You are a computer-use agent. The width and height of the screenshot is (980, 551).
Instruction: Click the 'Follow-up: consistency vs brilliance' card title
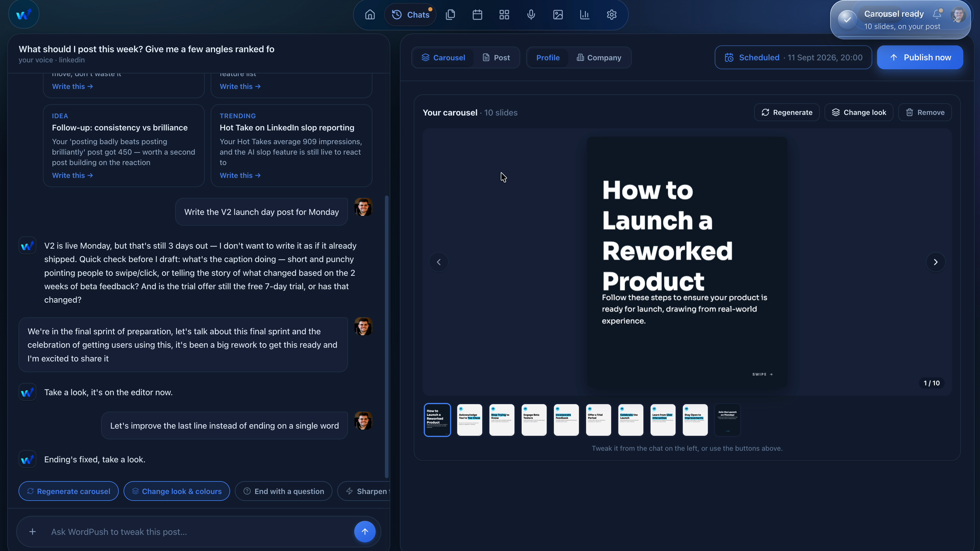coord(119,128)
